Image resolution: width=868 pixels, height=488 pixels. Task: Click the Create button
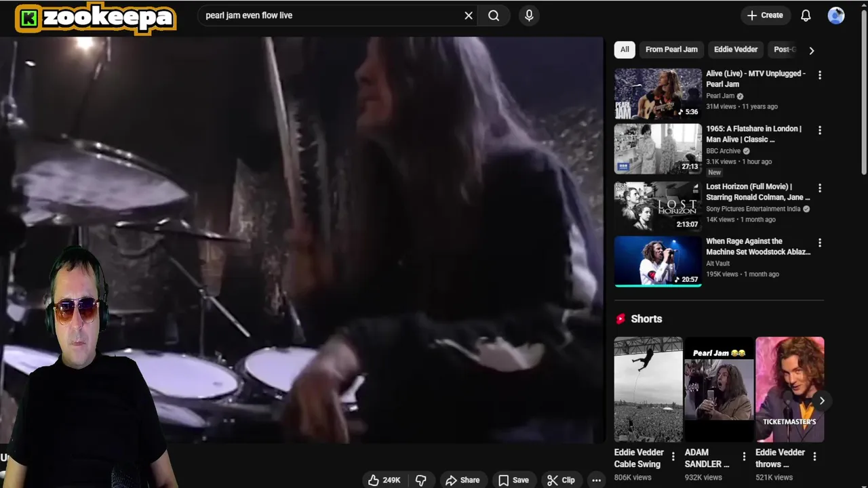[765, 15]
